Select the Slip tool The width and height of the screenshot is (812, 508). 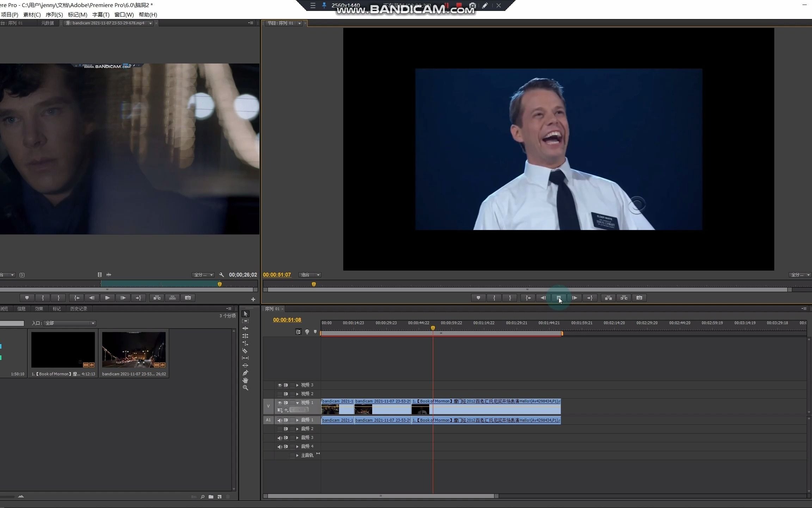(x=245, y=358)
